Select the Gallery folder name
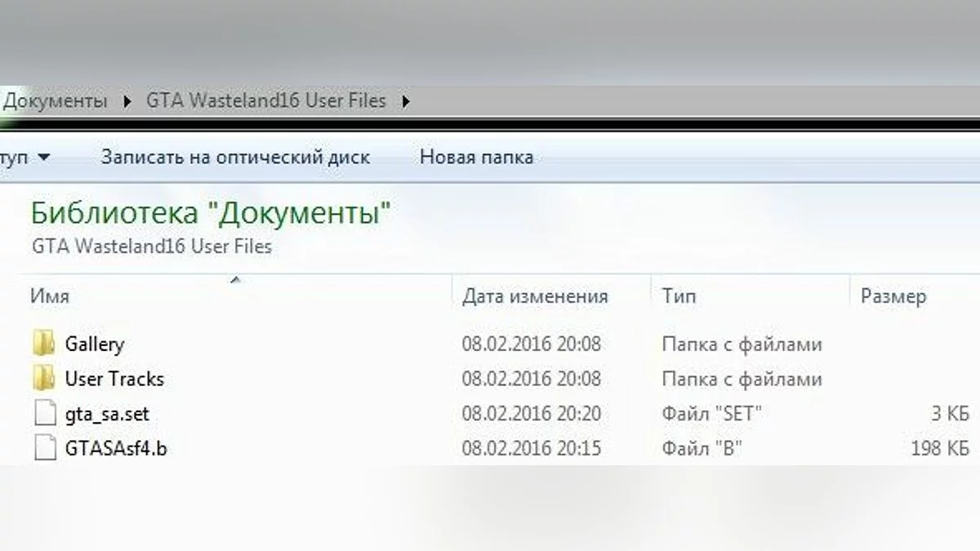 [x=95, y=344]
